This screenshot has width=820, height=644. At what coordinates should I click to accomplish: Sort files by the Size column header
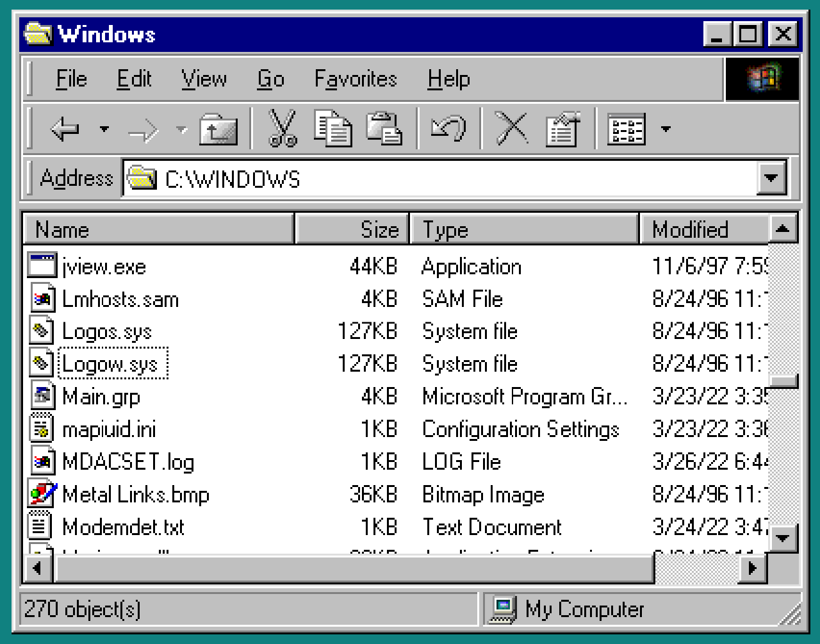pyautogui.click(x=352, y=229)
